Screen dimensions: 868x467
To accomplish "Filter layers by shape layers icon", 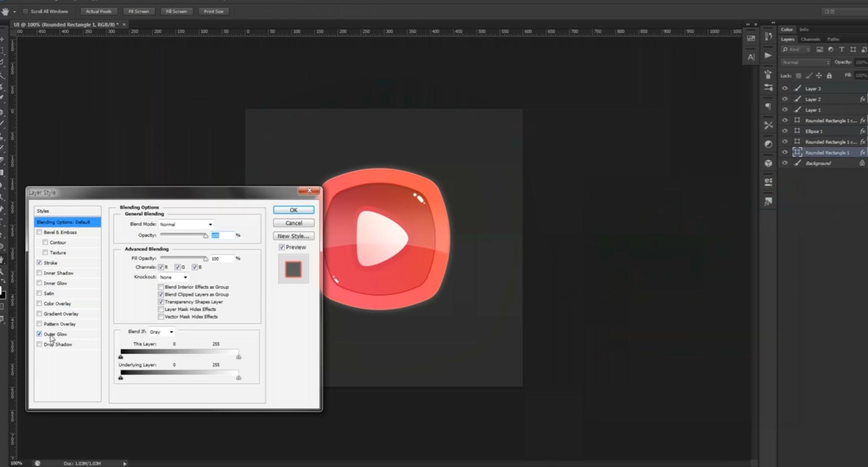I will coord(853,49).
